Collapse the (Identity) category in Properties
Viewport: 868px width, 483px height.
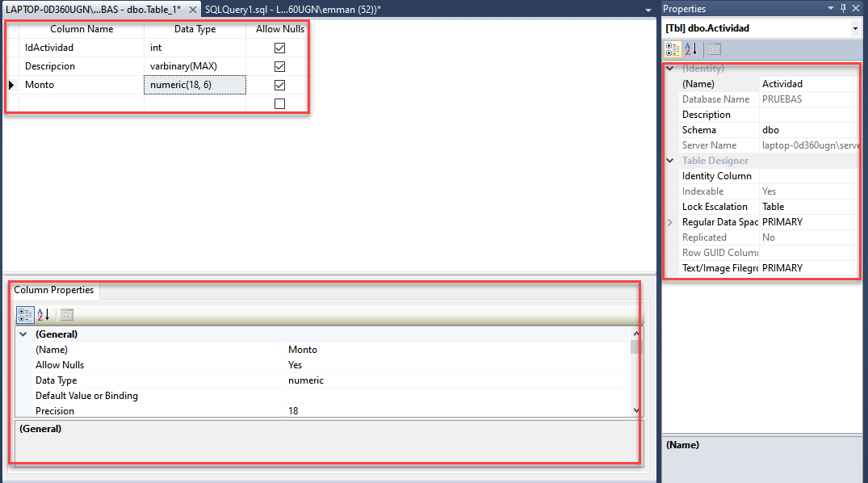669,68
